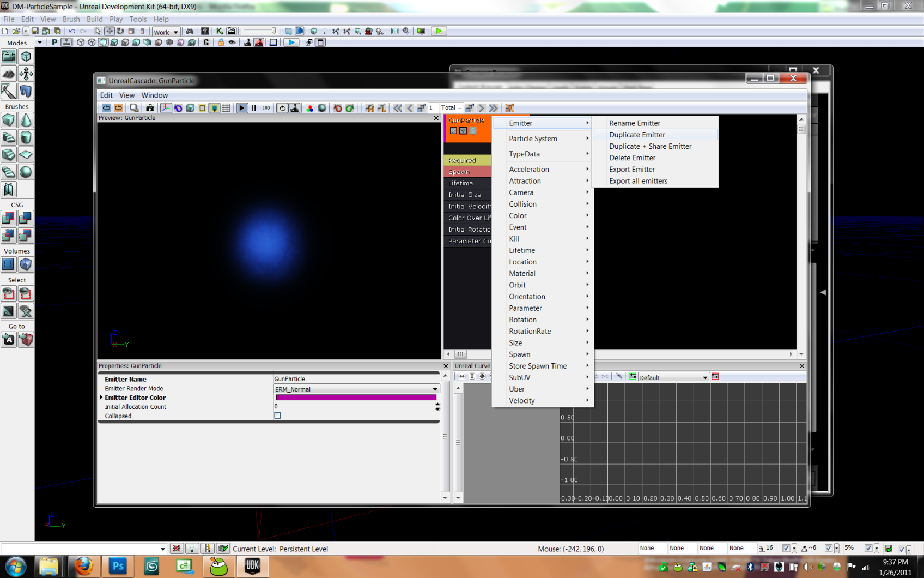Select the Spawn module in emitter
Viewport: 924px width, 578px height.
click(x=469, y=172)
